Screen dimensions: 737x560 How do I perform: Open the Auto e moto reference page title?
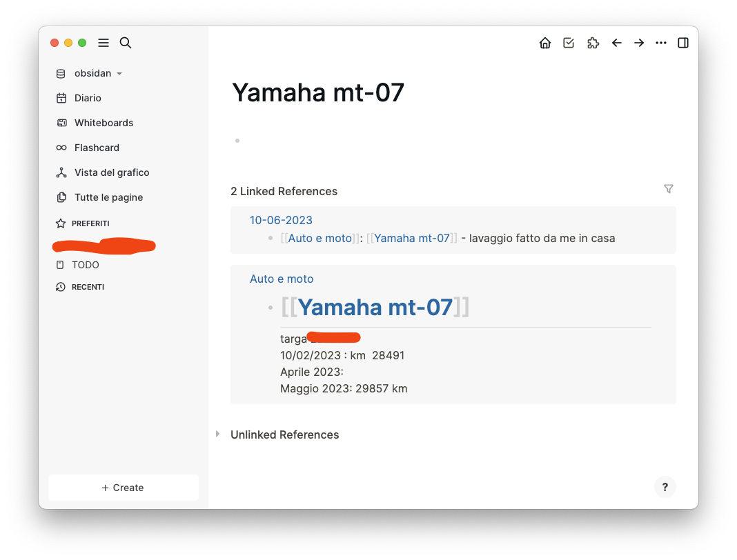(282, 279)
